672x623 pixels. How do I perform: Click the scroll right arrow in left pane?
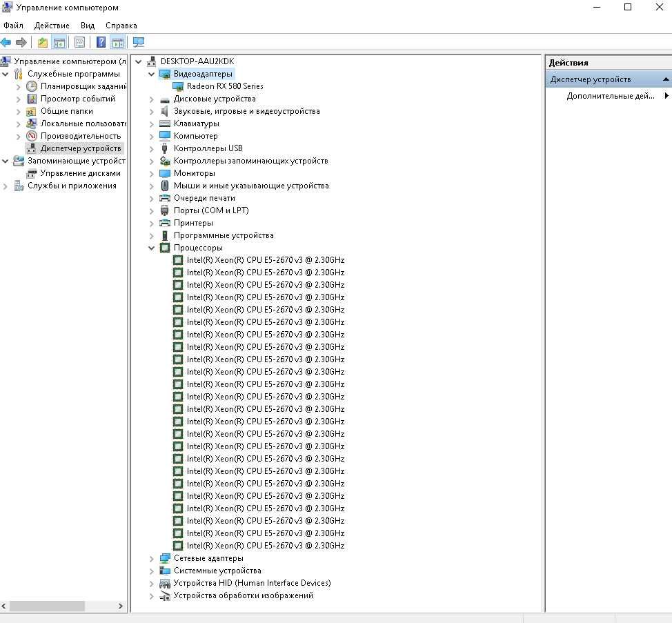coord(121,606)
